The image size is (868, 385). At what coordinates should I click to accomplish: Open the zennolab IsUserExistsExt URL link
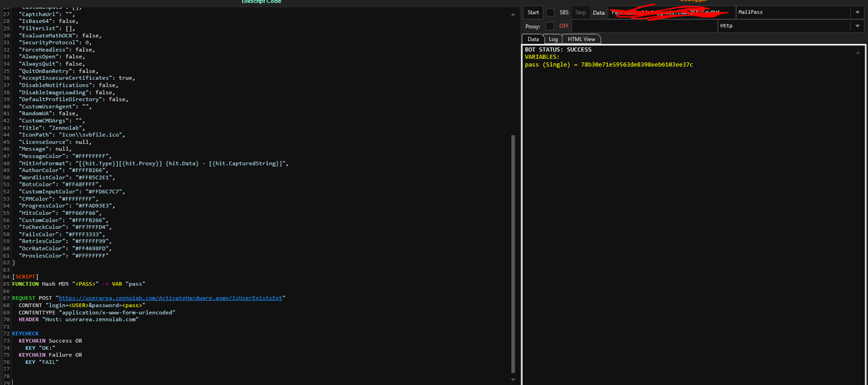pyautogui.click(x=172, y=298)
